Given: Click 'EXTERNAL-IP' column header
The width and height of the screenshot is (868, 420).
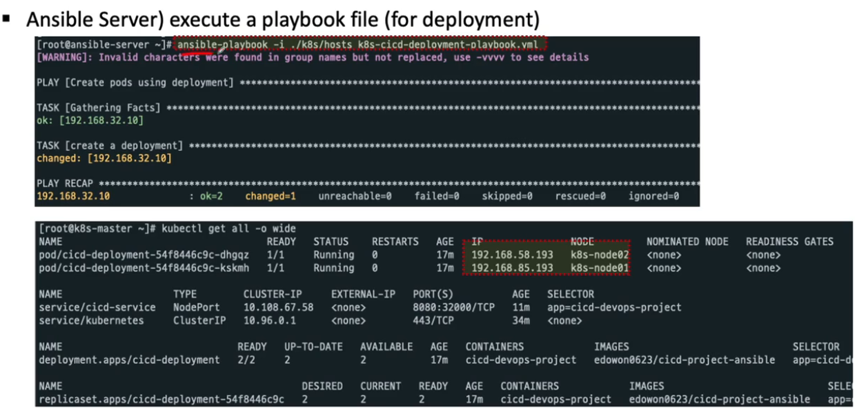Looking at the screenshot, I should 363,294.
